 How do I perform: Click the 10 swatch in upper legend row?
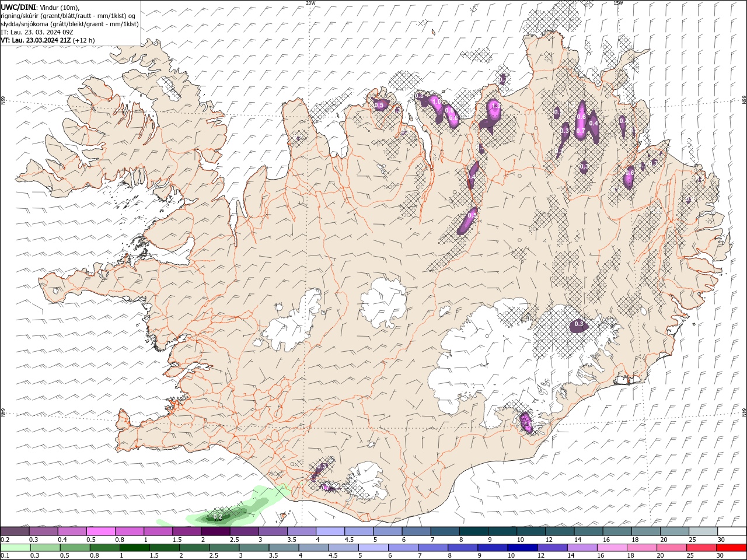coord(531,531)
